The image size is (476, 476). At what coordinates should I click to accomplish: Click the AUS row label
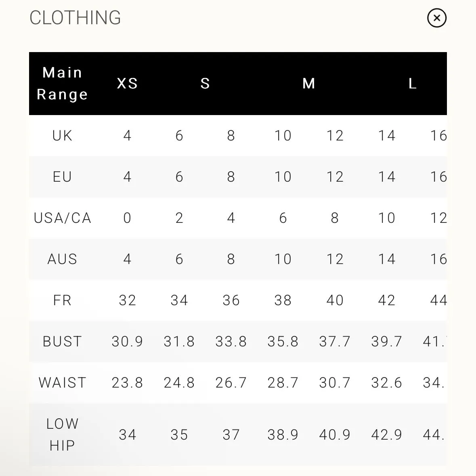click(62, 259)
